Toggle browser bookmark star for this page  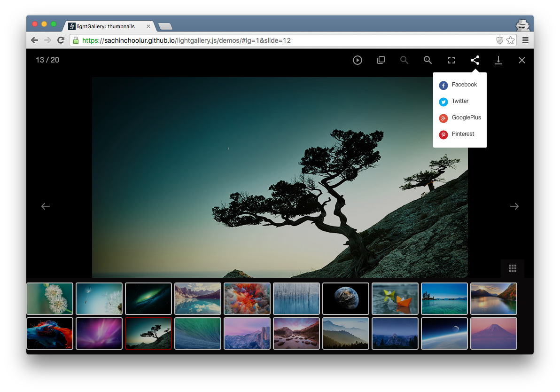pyautogui.click(x=511, y=40)
